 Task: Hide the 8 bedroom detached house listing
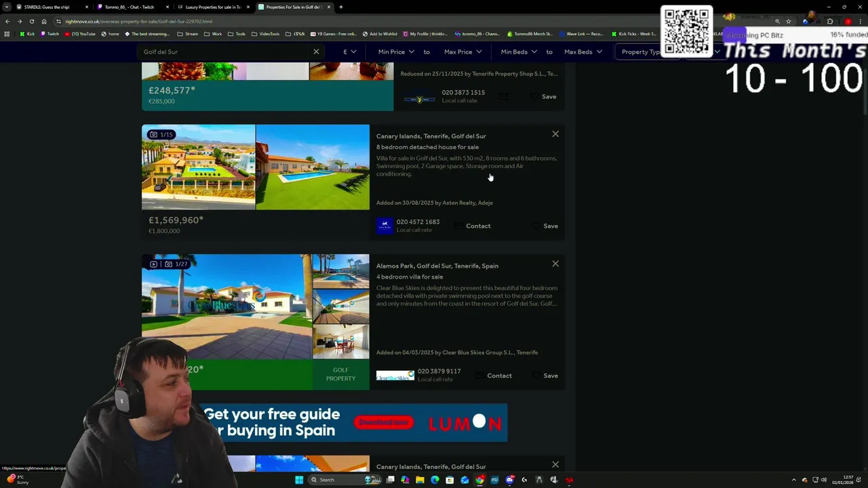(555, 134)
